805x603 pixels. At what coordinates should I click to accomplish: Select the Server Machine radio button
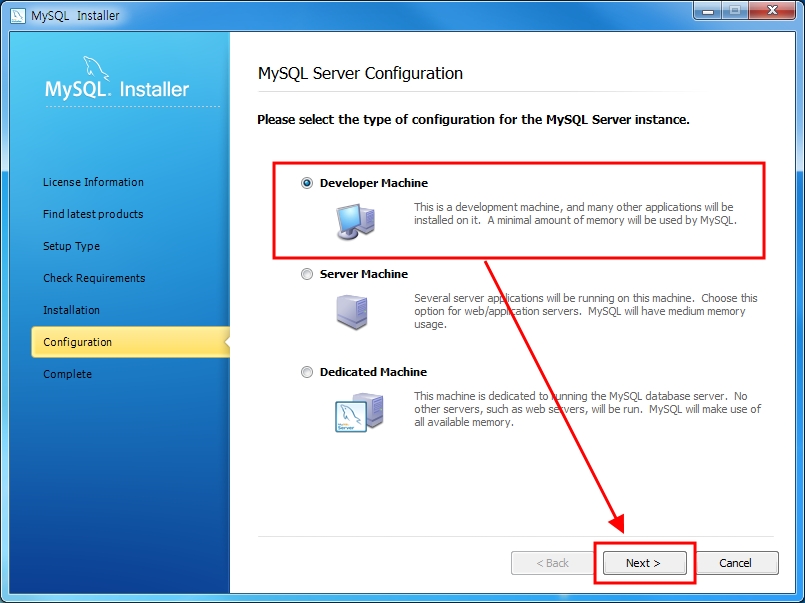tap(306, 274)
